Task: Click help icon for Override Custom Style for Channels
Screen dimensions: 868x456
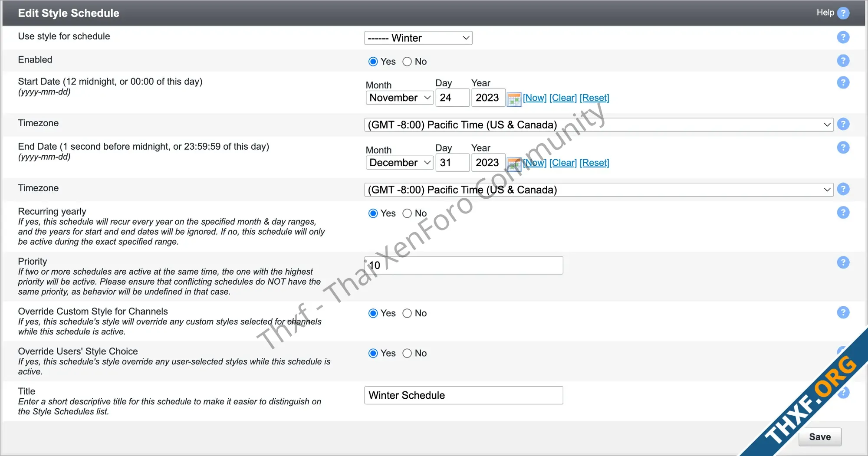Action: click(x=843, y=312)
